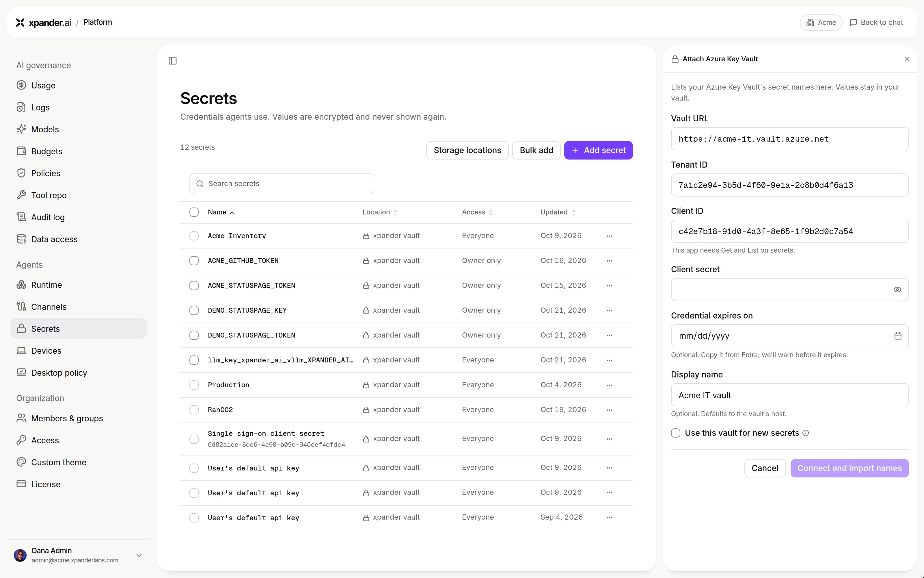924x578 pixels.
Task: Cancel attaching the Azure Key Vault
Action: (765, 468)
